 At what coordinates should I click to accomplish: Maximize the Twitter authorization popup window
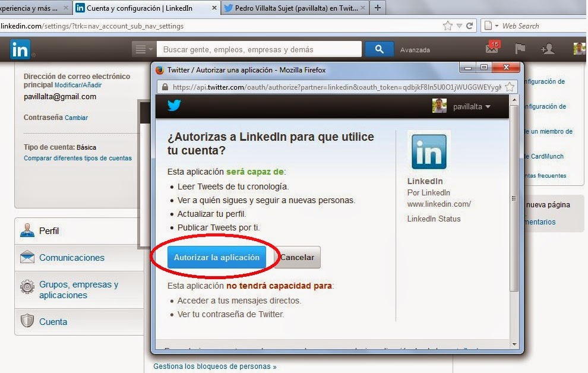484,68
